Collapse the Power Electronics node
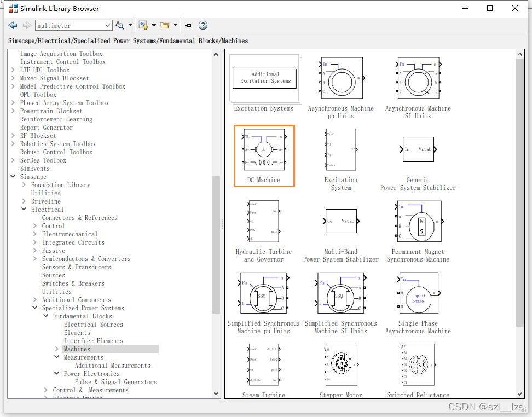Viewport: 532px width, 417px height. click(57, 374)
